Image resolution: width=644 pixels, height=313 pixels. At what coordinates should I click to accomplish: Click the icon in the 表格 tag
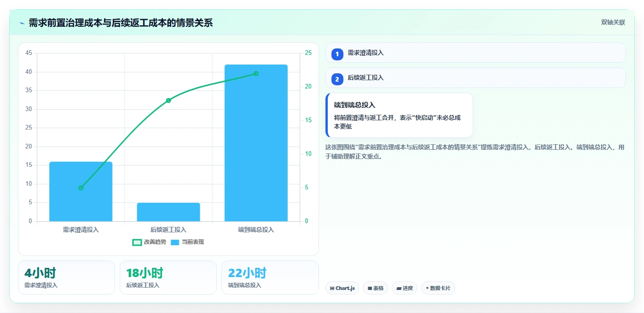pos(370,289)
